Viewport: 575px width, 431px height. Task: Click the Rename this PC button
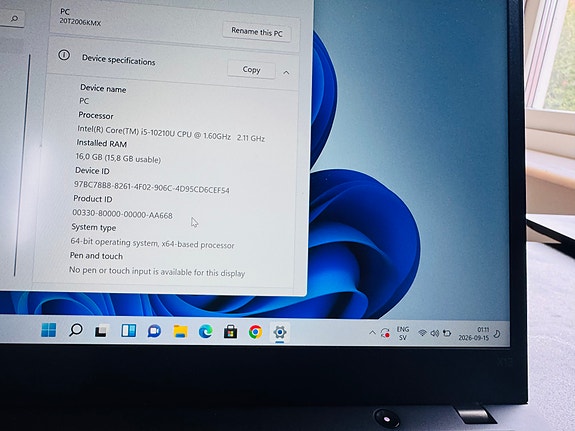257,32
